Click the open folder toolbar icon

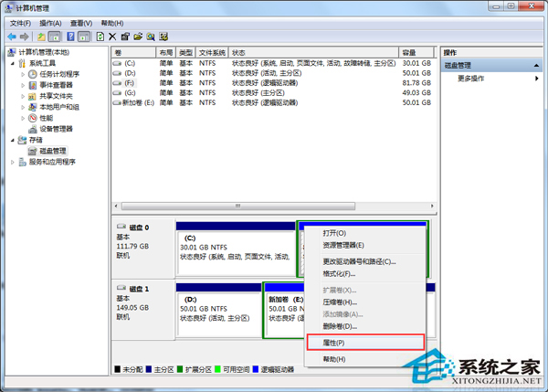pyautogui.click(x=138, y=37)
